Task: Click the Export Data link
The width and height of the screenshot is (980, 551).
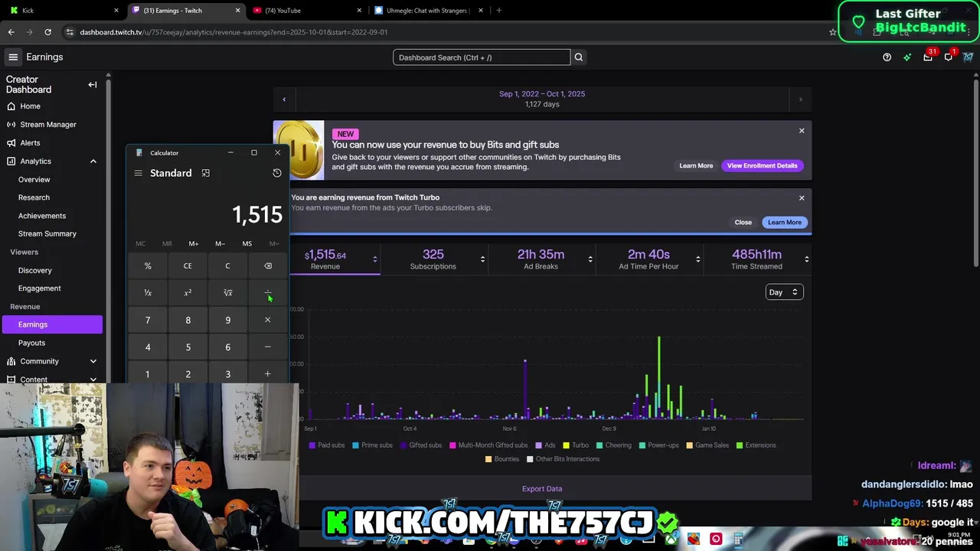Action: coord(542,488)
